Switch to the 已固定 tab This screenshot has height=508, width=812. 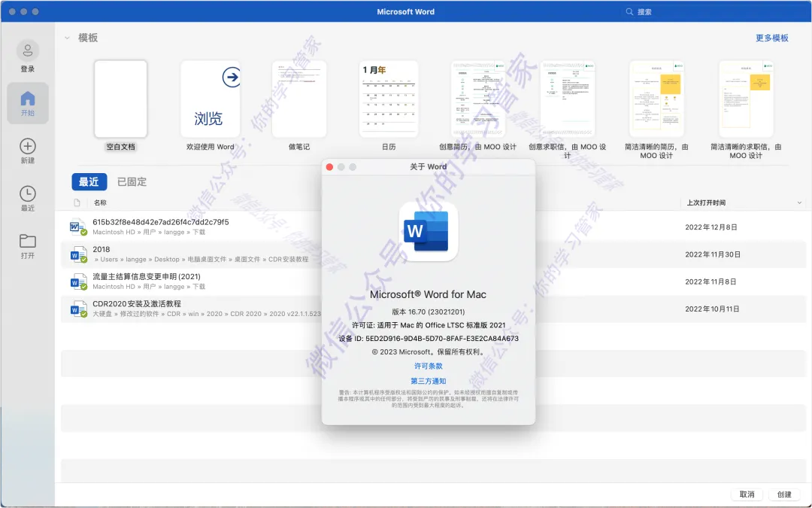click(x=132, y=182)
